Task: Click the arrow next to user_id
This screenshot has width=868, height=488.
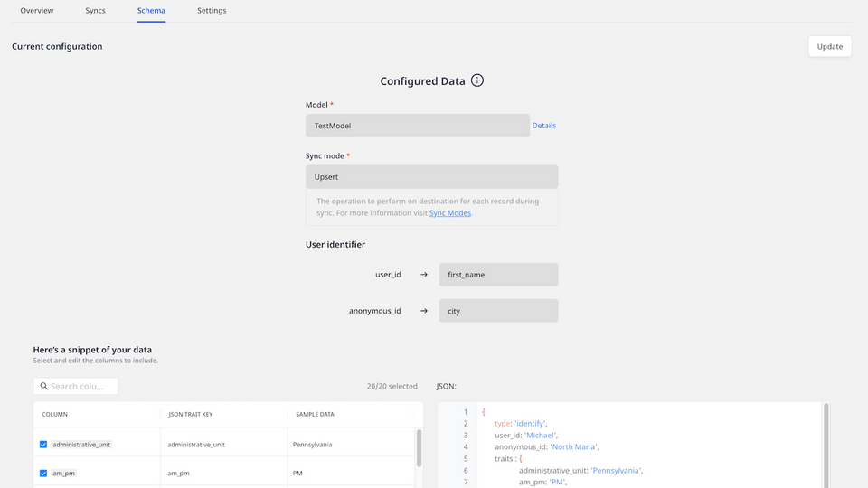Action: pyautogui.click(x=424, y=274)
